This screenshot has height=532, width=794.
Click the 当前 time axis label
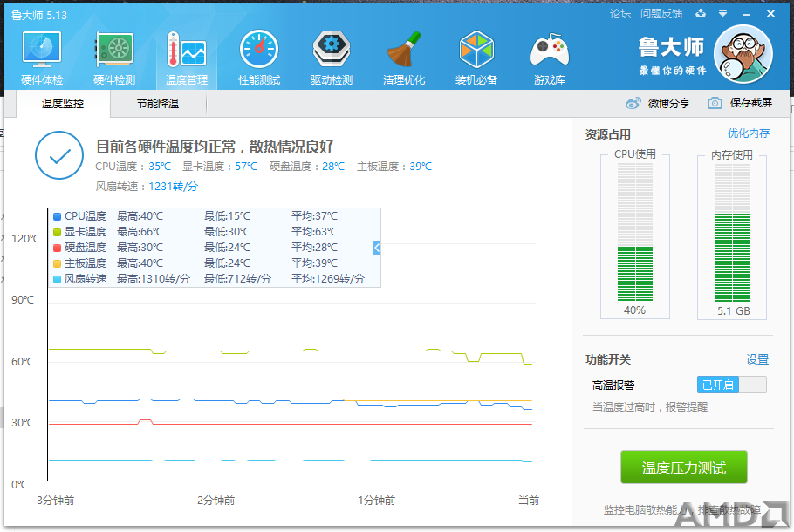click(529, 500)
